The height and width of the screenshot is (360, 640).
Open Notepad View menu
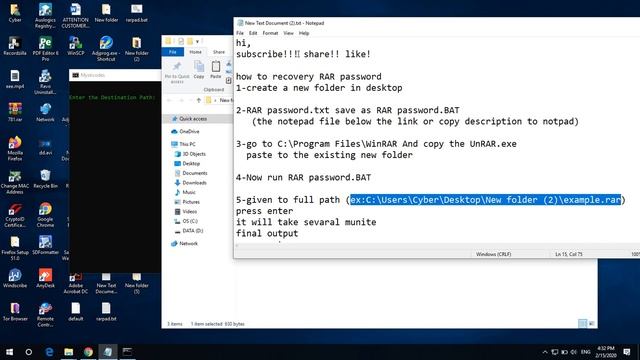pos(289,33)
